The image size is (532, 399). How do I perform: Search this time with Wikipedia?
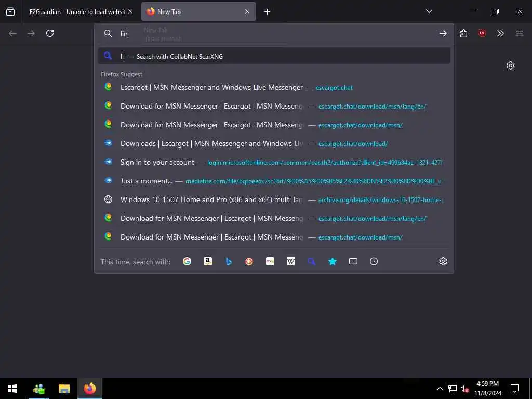pos(291,261)
